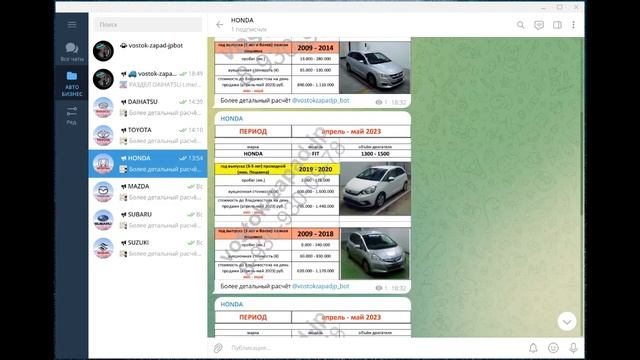640x360 pixels.
Task: Jump to bottom with down-chevron button
Action: click(x=567, y=322)
